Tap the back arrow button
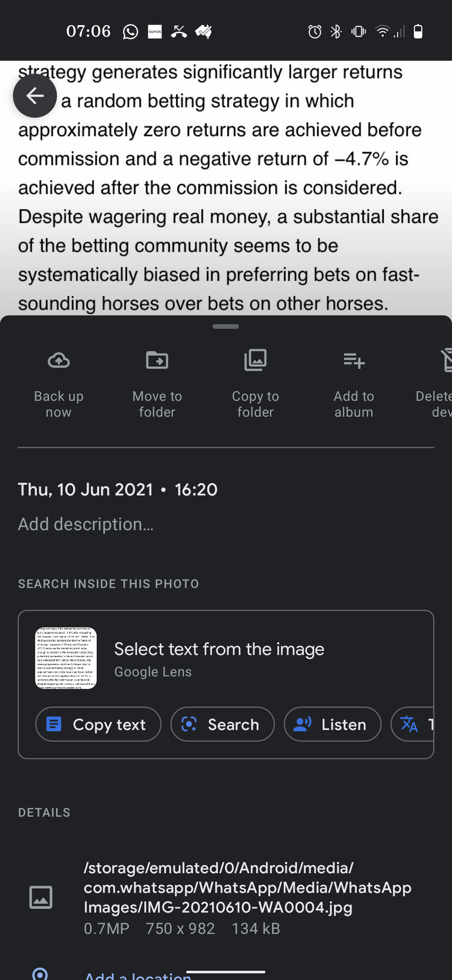 pyautogui.click(x=35, y=96)
